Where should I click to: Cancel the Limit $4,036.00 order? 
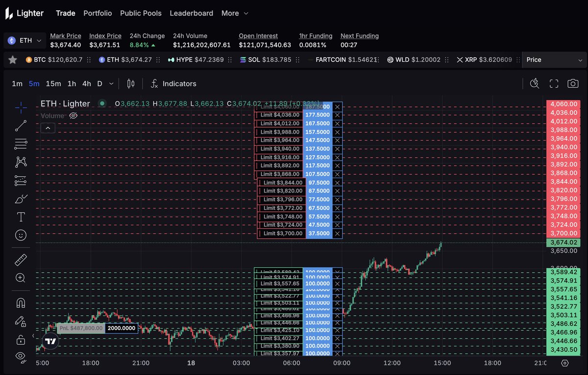337,115
